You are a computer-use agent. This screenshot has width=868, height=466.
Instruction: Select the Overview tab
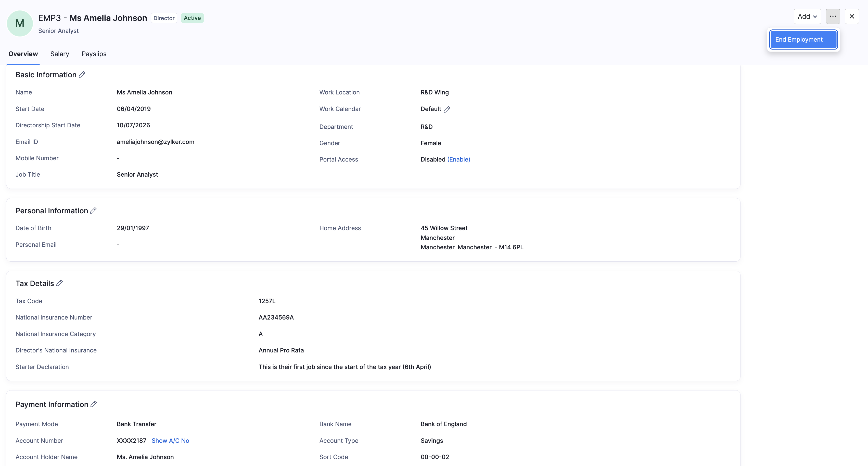[23, 54]
